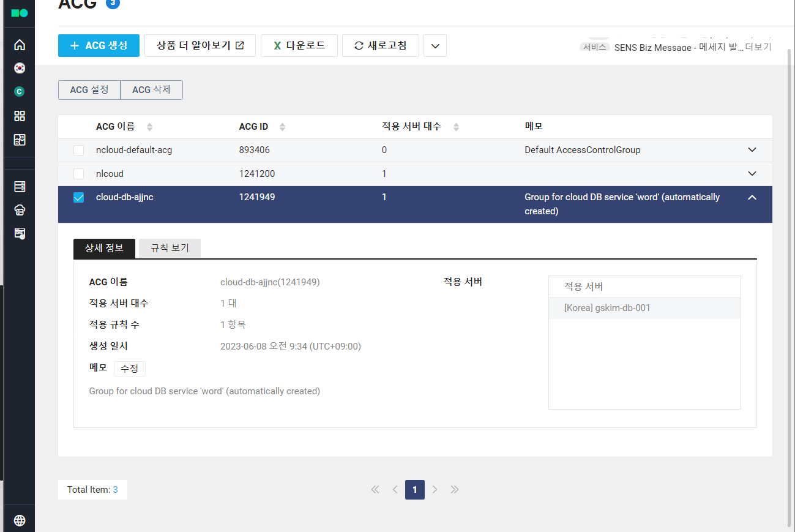
Task: Click ACG ID 1241949 cell
Action: point(257,197)
